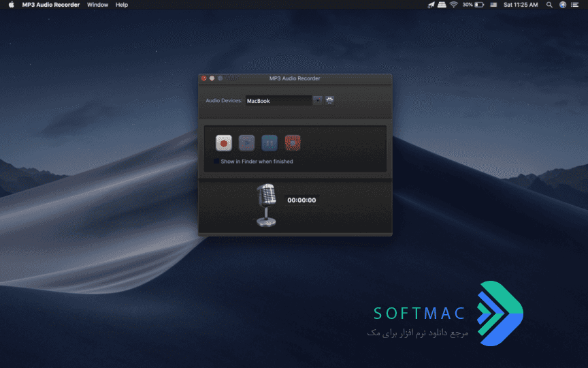Open audio settings via gear icon
This screenshot has height=368, width=588.
tap(329, 100)
